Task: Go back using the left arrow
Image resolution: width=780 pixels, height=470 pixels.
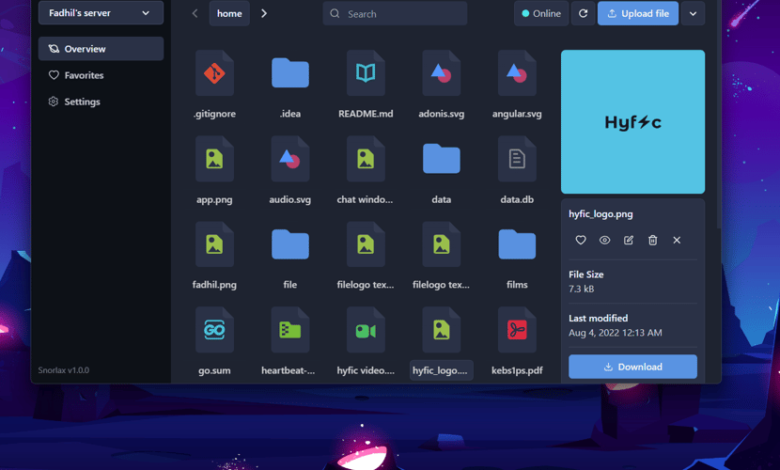Action: pos(195,13)
